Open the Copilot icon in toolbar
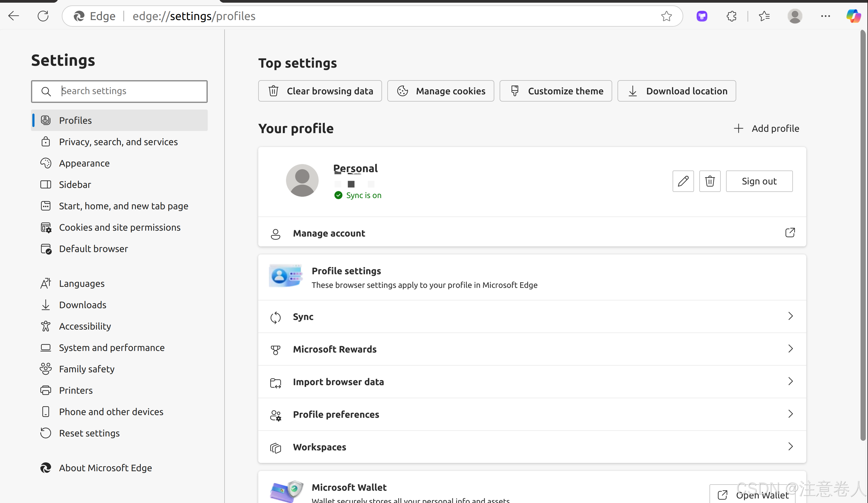The height and width of the screenshot is (503, 868). tap(853, 16)
